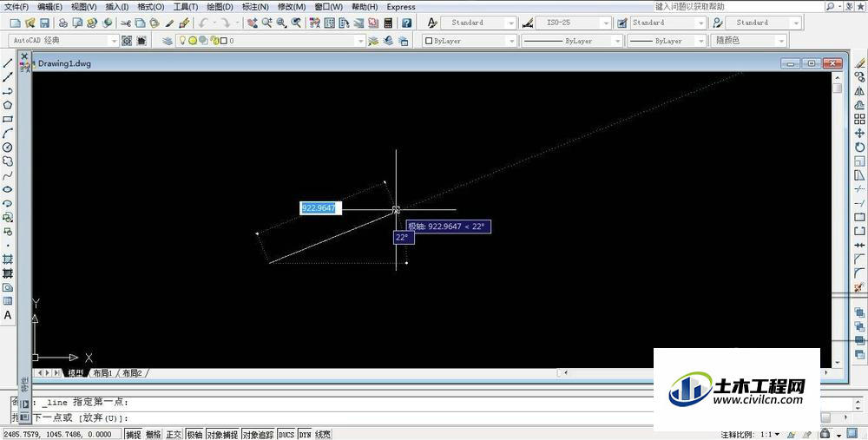This screenshot has width=868, height=440.
Task: Open the table style Standard dropdown
Action: (x=701, y=23)
